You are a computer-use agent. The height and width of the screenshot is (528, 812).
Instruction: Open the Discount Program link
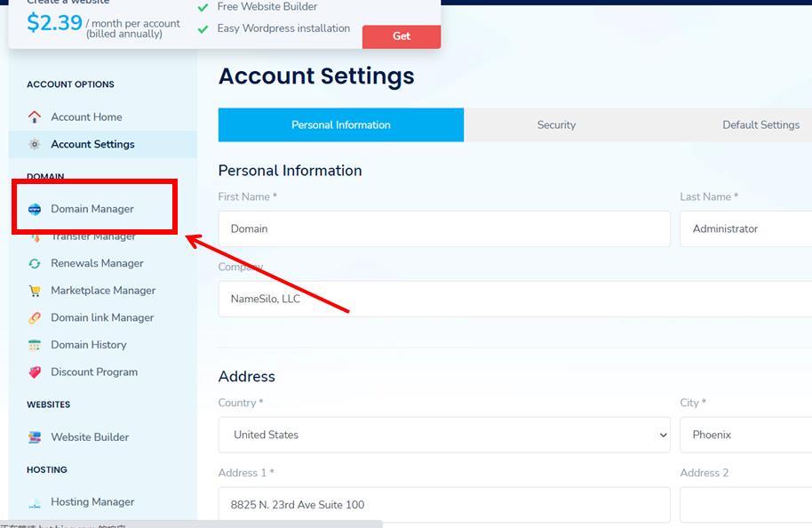click(94, 372)
